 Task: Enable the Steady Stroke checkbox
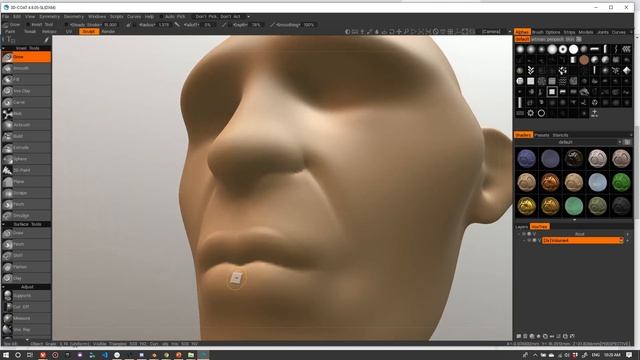[66, 25]
